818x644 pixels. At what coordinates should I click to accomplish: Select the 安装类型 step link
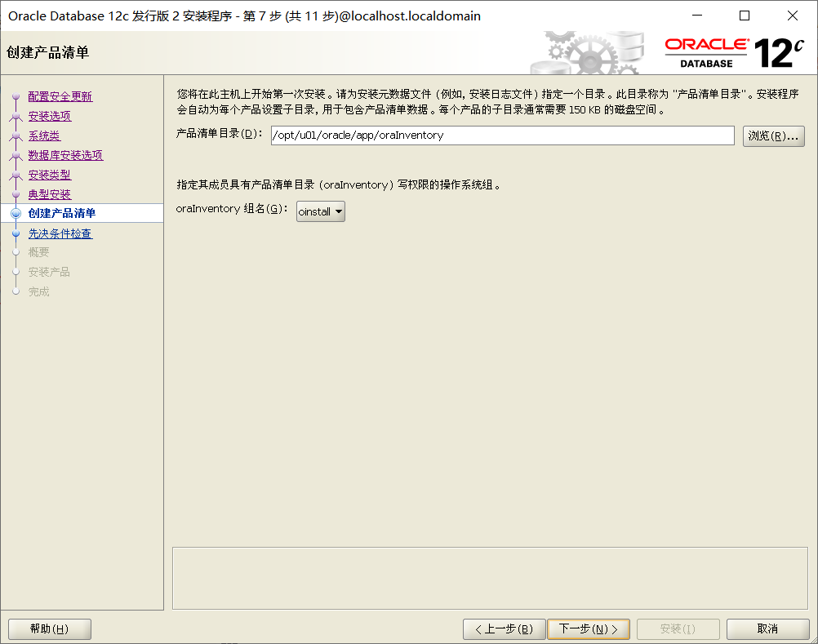50,175
